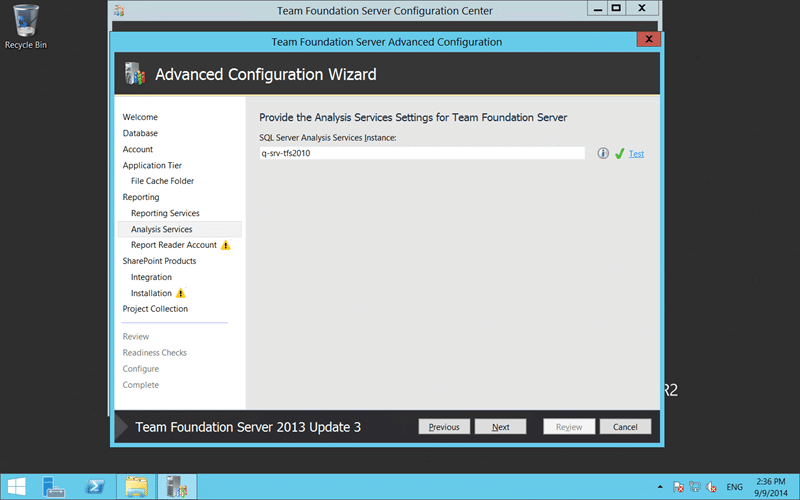The image size is (800, 500).
Task: Click the Next button
Action: click(501, 427)
